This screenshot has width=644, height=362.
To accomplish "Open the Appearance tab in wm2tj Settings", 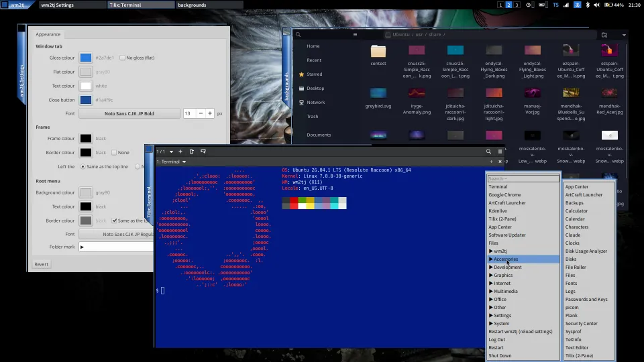I will tap(48, 34).
